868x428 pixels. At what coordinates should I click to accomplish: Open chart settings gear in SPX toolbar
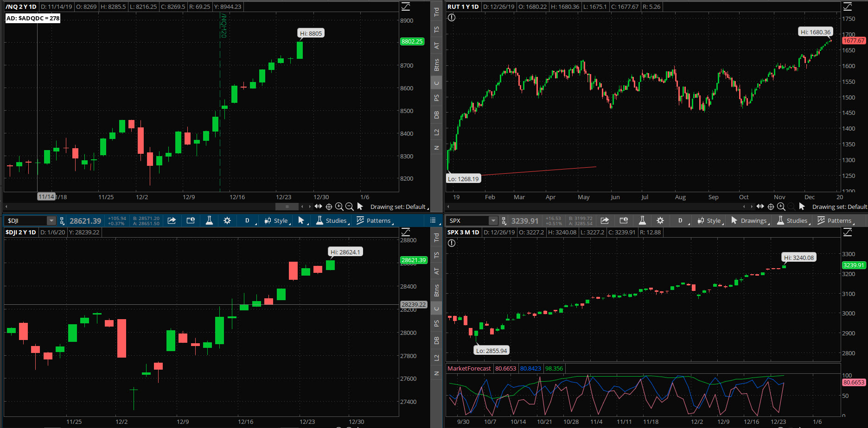click(x=660, y=220)
